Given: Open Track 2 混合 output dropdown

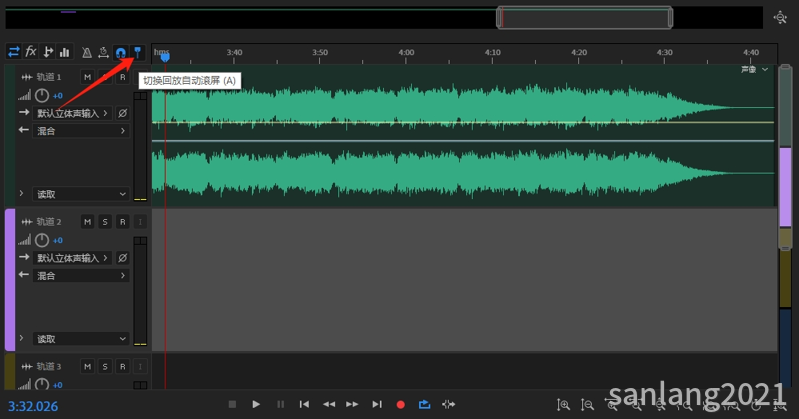Looking at the screenshot, I should 82,275.
